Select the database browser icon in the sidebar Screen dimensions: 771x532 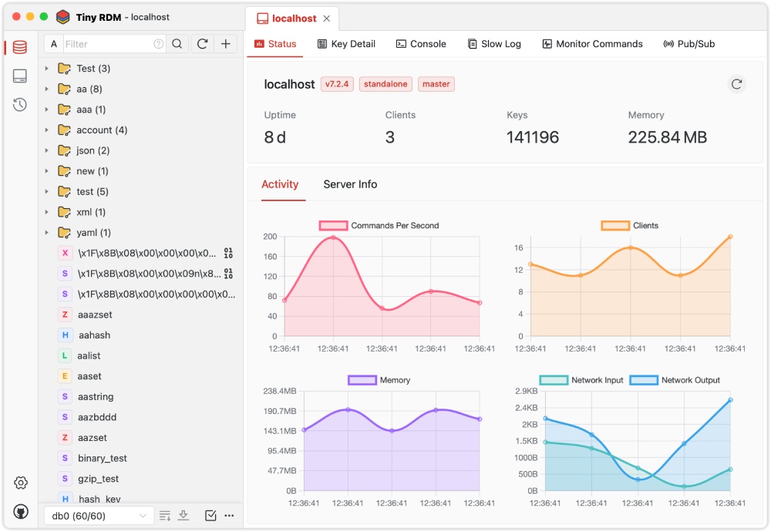(x=19, y=46)
